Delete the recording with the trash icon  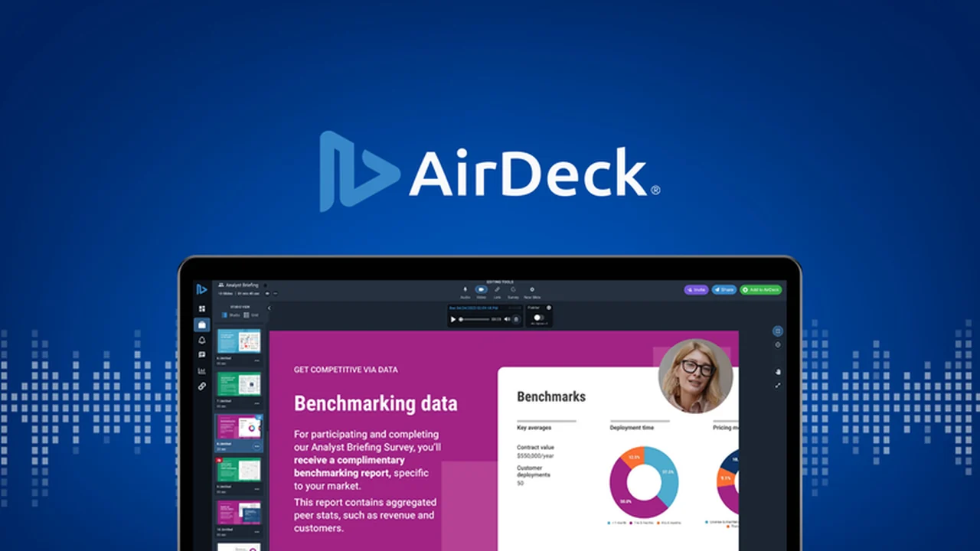[516, 319]
